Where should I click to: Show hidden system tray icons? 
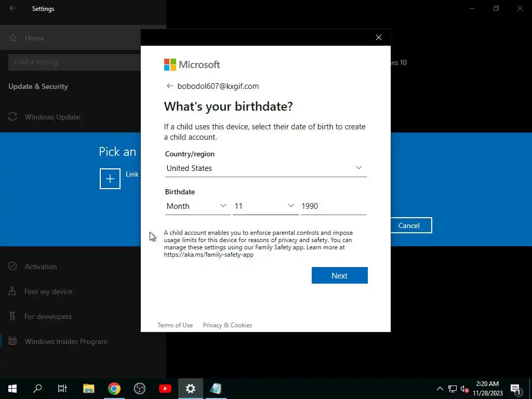point(440,389)
